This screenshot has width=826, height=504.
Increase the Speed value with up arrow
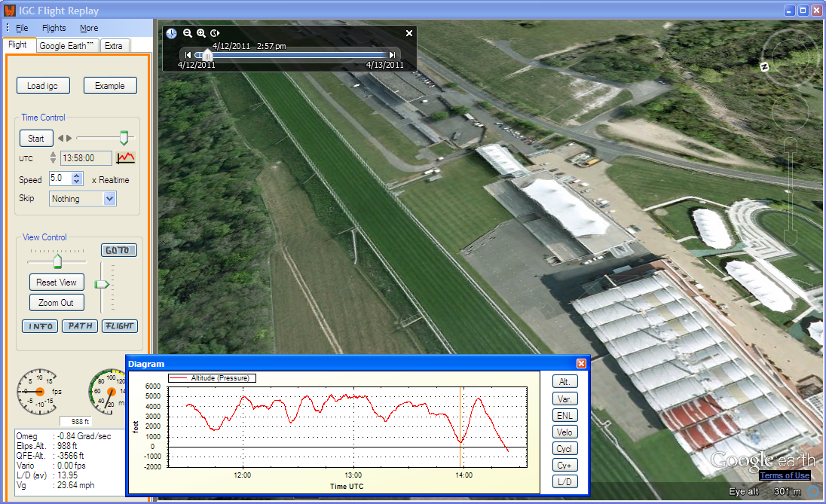(77, 176)
